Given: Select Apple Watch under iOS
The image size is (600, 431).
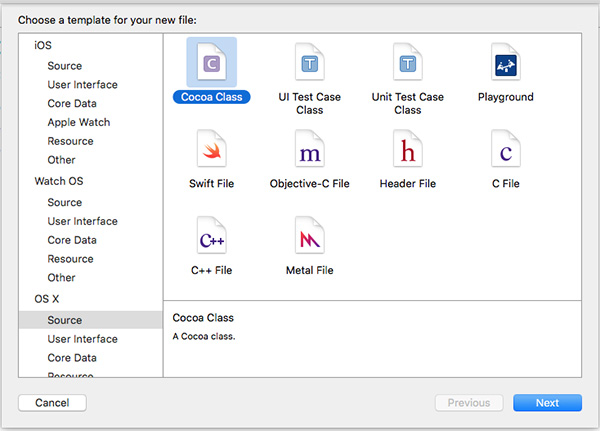Looking at the screenshot, I should [79, 122].
